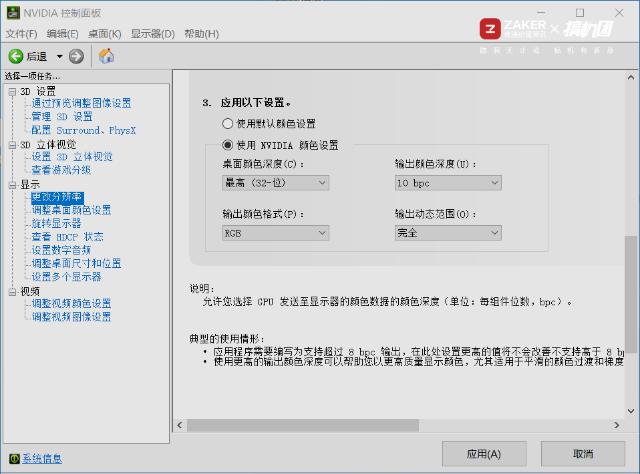This screenshot has width=640, height=474.
Task: Open 调整桌面颜色设置 page
Action: point(71,210)
